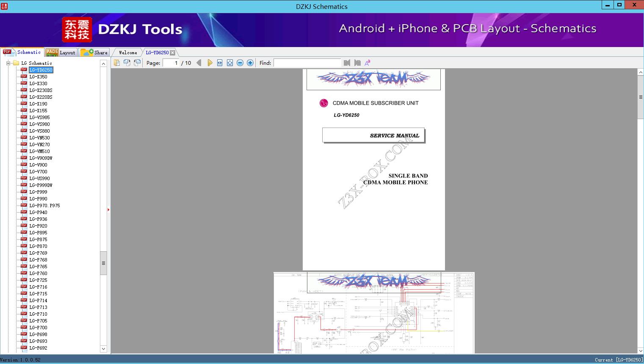The width and height of the screenshot is (644, 364).
Task: Click tree scrollbar up arrow
Action: click(x=103, y=64)
